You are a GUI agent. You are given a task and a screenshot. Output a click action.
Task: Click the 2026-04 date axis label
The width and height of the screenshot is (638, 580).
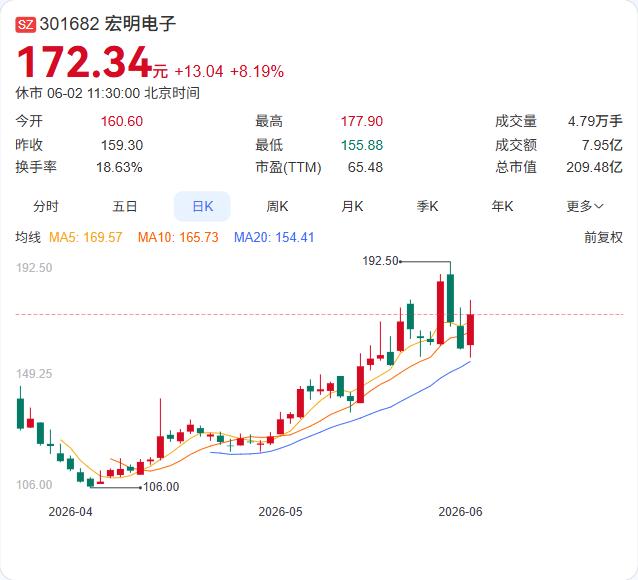coord(70,512)
